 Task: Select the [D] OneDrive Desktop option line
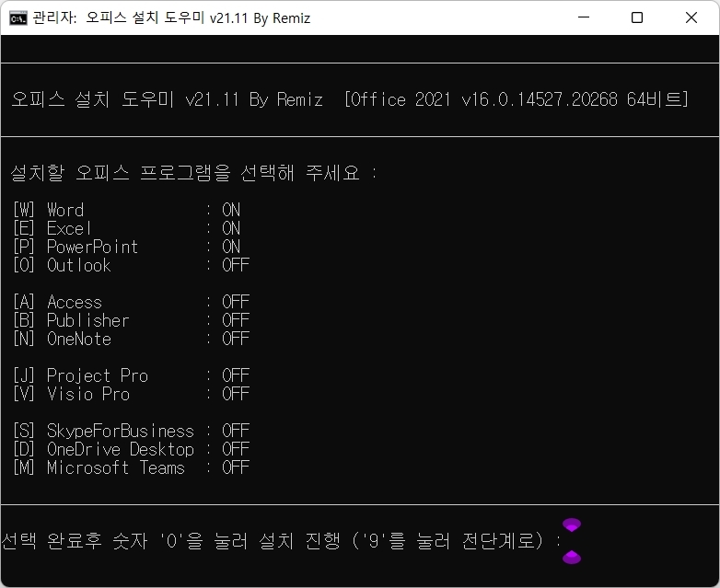pyautogui.click(x=131, y=449)
